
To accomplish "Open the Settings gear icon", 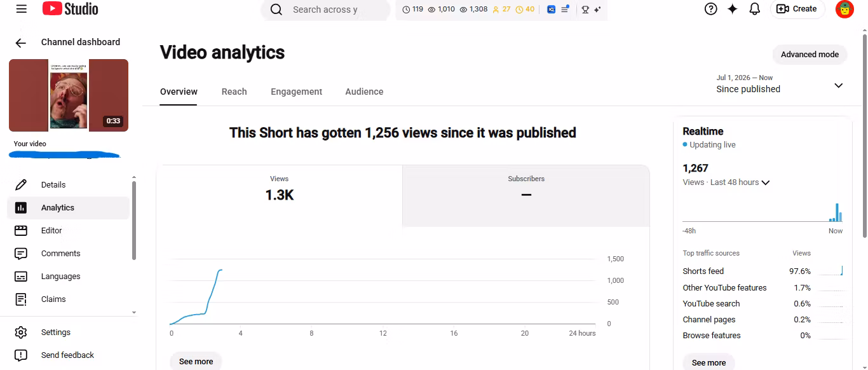I will pyautogui.click(x=21, y=332).
